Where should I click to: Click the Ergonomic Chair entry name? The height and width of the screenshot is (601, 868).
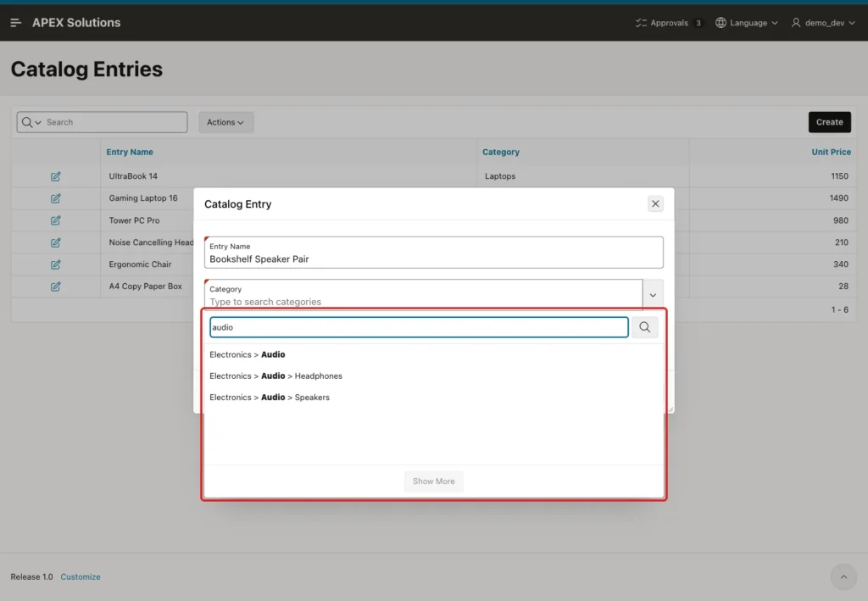tap(140, 264)
